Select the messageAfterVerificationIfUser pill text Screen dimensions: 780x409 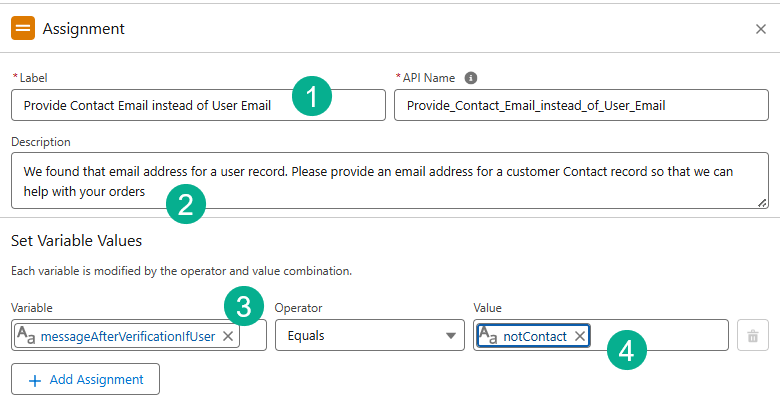click(128, 336)
